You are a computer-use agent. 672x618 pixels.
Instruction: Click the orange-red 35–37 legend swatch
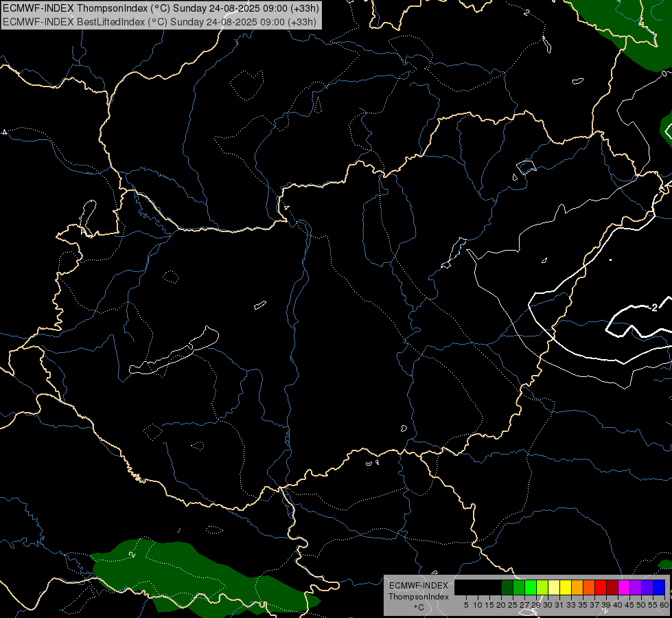(589, 587)
